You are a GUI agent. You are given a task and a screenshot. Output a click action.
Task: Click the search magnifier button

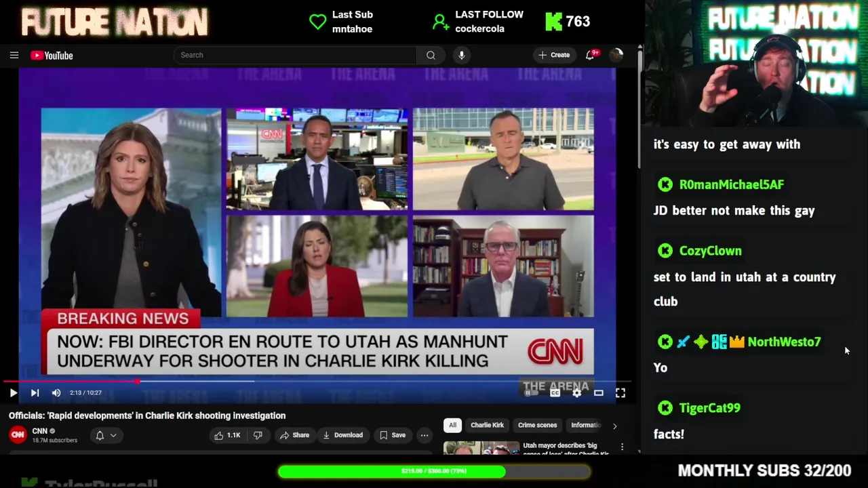tap(431, 56)
